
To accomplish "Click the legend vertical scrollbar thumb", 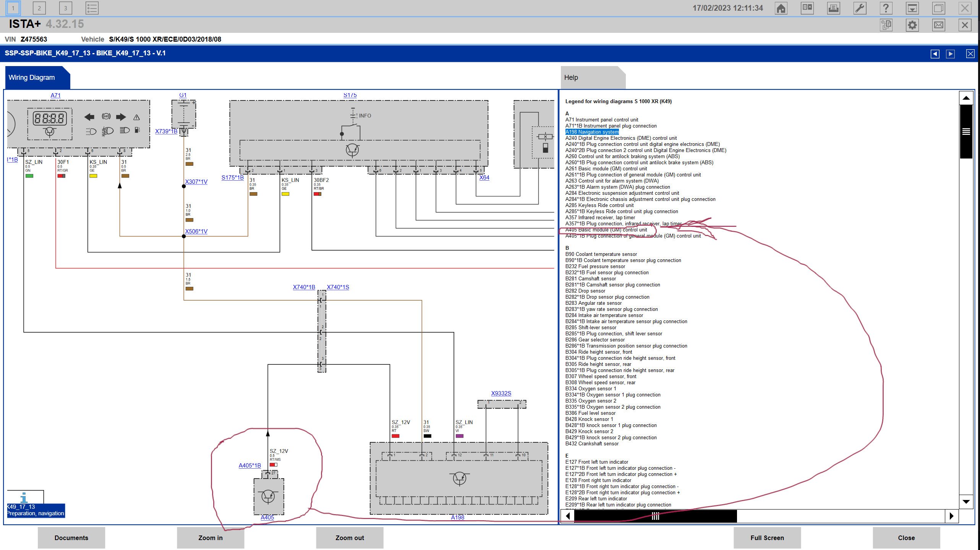I will pos(966,132).
